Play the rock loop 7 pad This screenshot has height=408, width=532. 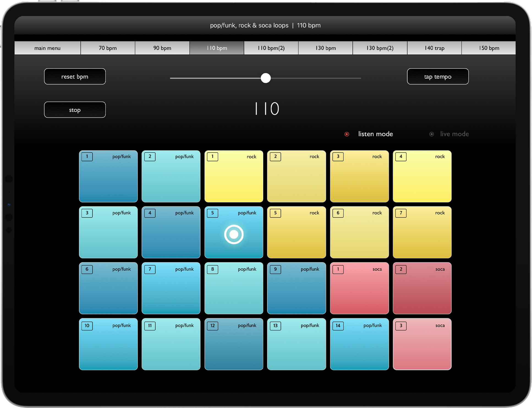[422, 233]
